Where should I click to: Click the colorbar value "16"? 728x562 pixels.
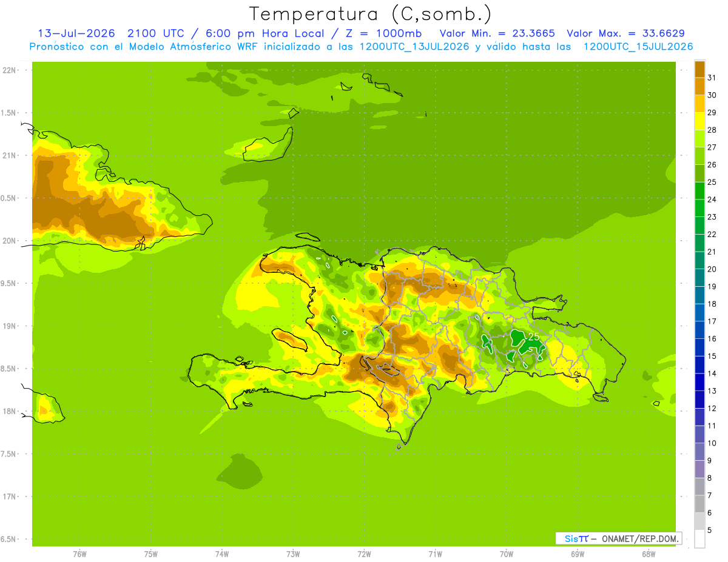point(712,339)
